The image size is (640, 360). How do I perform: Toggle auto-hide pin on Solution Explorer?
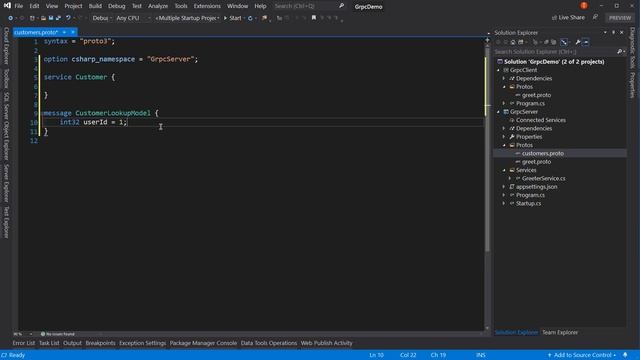click(x=613, y=32)
